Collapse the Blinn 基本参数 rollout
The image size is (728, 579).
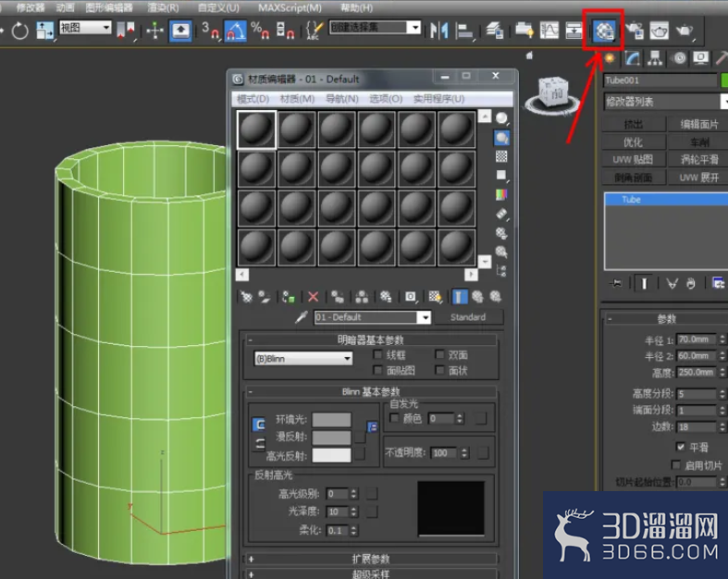coord(371,392)
